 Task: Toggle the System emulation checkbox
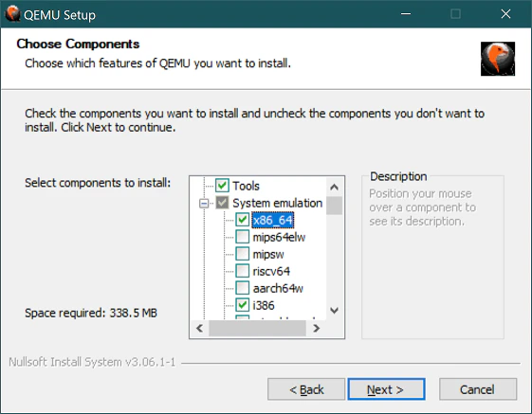(222, 203)
